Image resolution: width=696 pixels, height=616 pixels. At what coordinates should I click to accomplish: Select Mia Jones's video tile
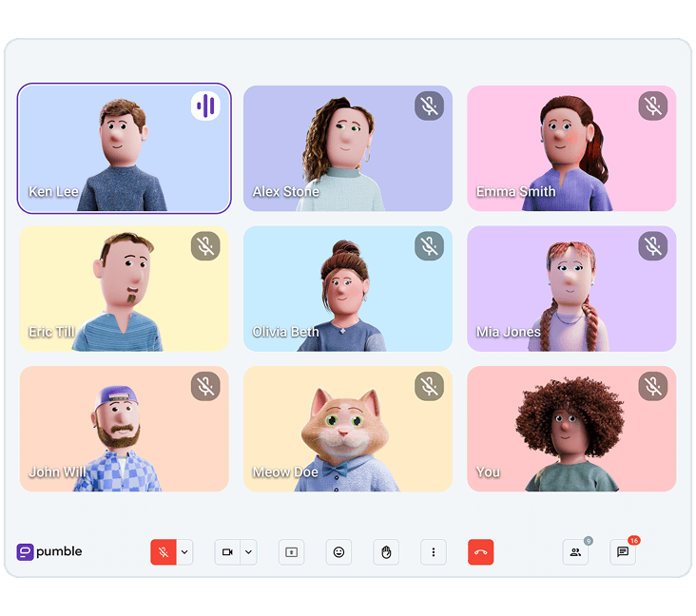pos(571,289)
